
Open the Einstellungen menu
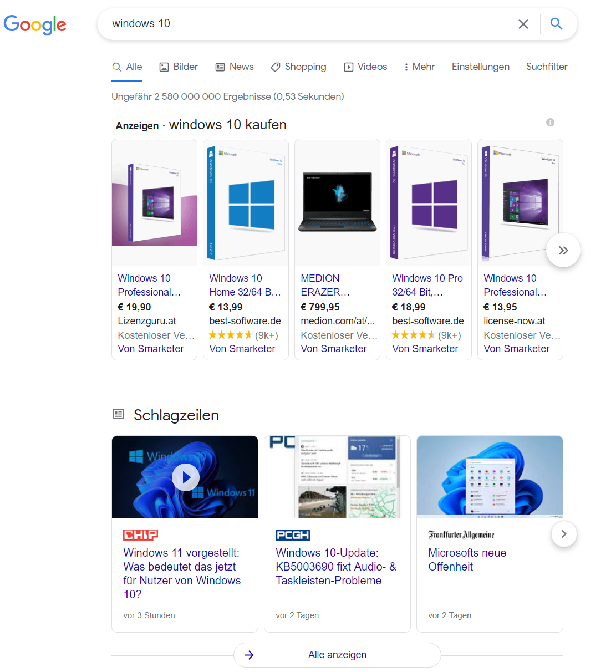click(481, 67)
